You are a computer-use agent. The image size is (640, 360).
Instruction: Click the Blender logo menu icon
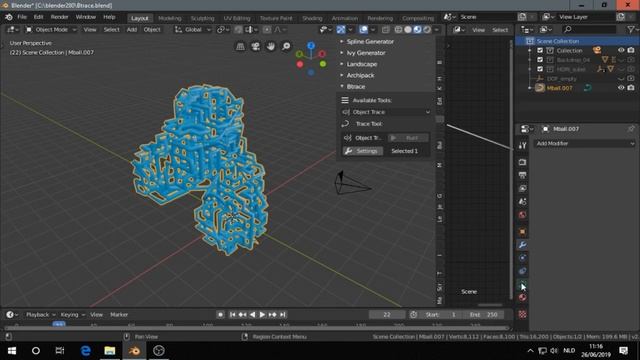coord(9,17)
